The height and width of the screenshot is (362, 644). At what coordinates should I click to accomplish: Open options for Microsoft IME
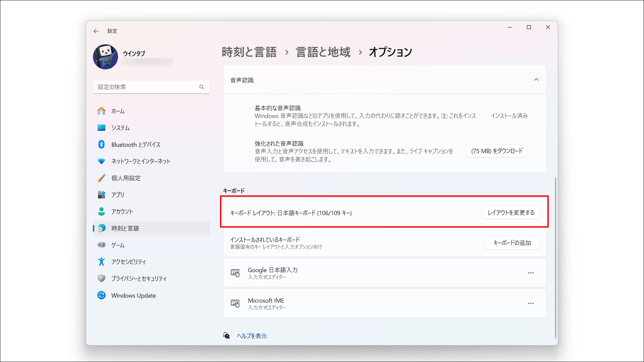(531, 303)
